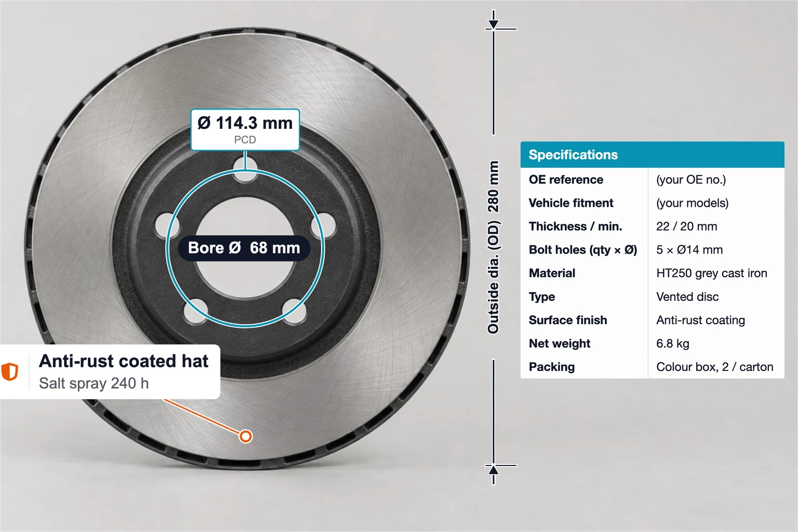Click the 'Surface finish' row label
The image size is (798, 532).
[x=568, y=320]
